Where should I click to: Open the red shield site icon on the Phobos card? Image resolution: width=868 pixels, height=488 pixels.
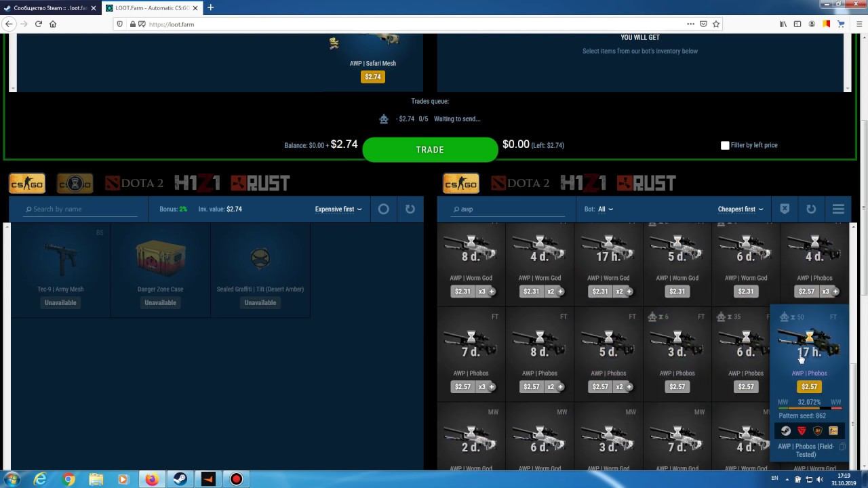[x=802, y=430]
